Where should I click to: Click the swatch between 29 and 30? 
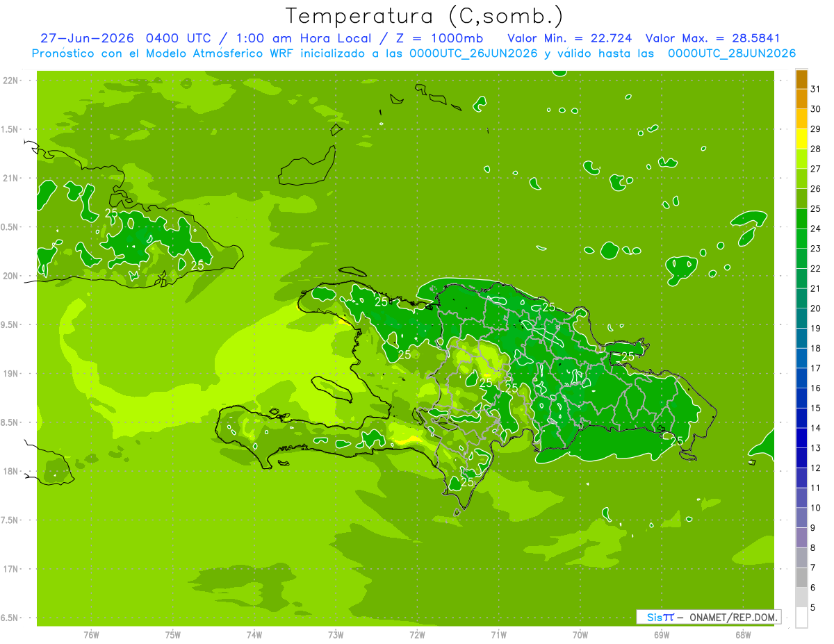click(801, 119)
